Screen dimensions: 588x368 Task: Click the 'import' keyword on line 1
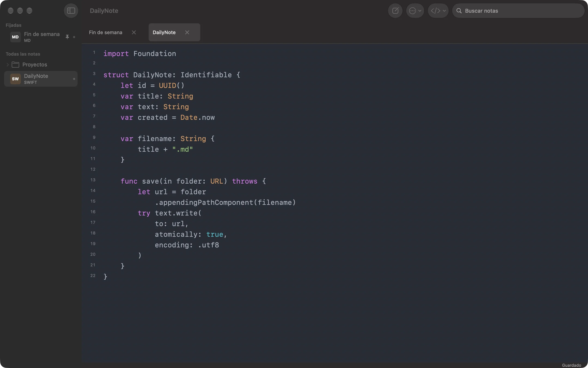click(x=116, y=54)
